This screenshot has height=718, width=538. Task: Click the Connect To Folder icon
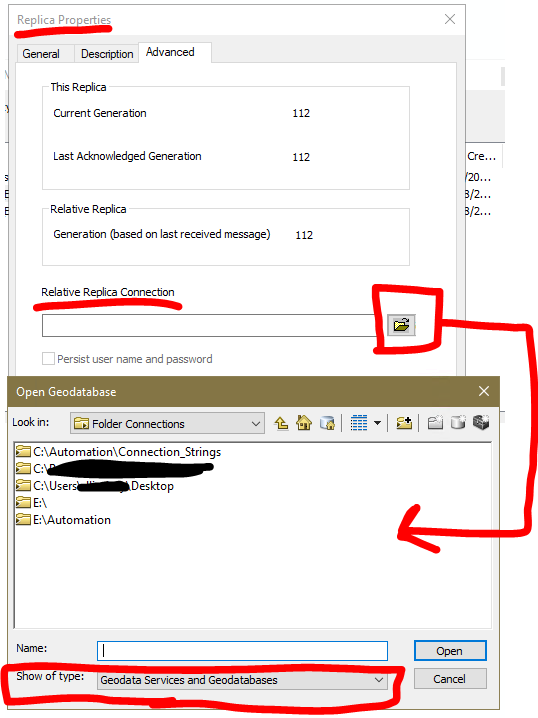[x=404, y=423]
